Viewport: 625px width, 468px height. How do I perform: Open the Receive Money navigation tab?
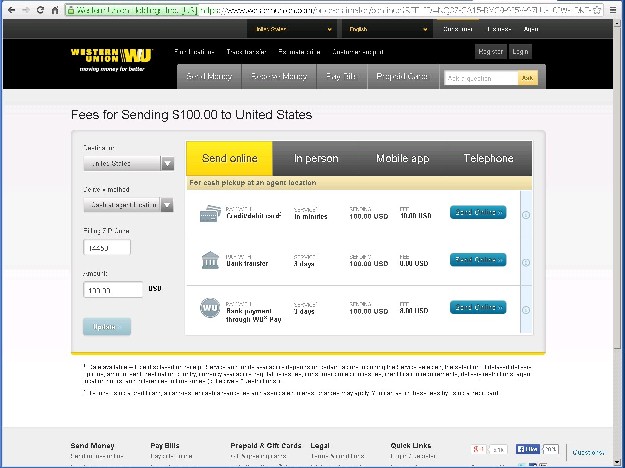click(279, 76)
